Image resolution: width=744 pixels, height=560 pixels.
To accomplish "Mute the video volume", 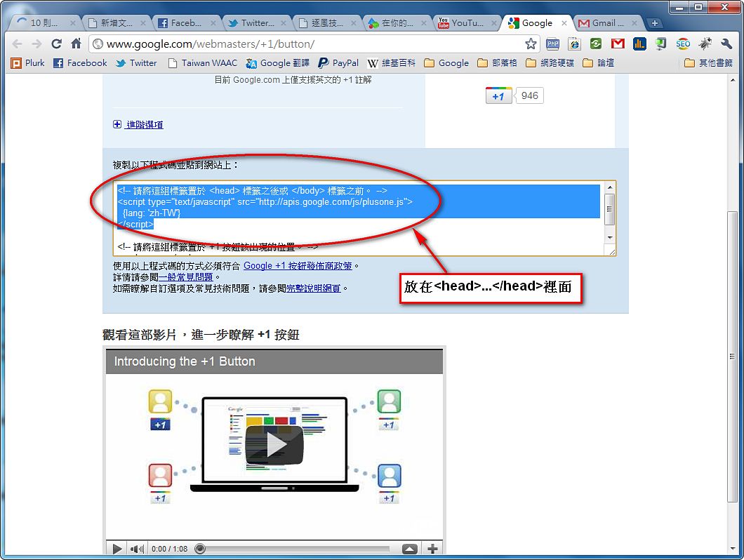I will (137, 549).
